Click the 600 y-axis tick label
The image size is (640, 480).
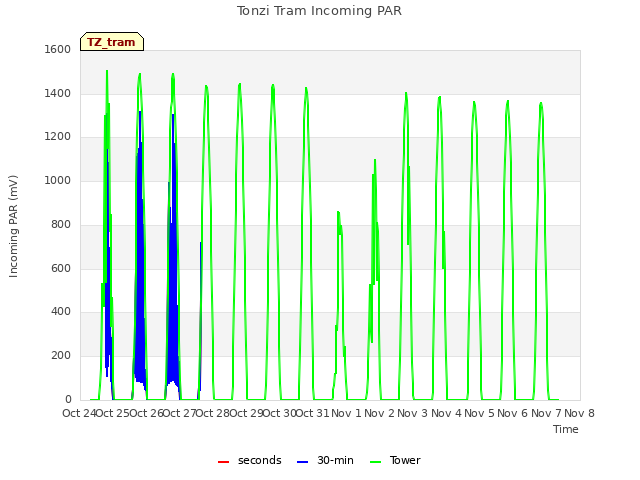(x=61, y=268)
